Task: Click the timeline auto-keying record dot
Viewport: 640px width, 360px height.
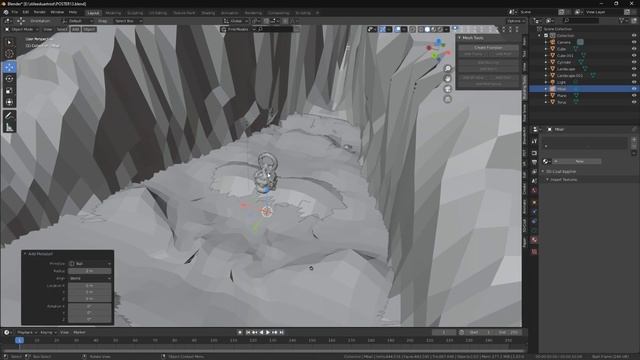Action: click(240, 333)
